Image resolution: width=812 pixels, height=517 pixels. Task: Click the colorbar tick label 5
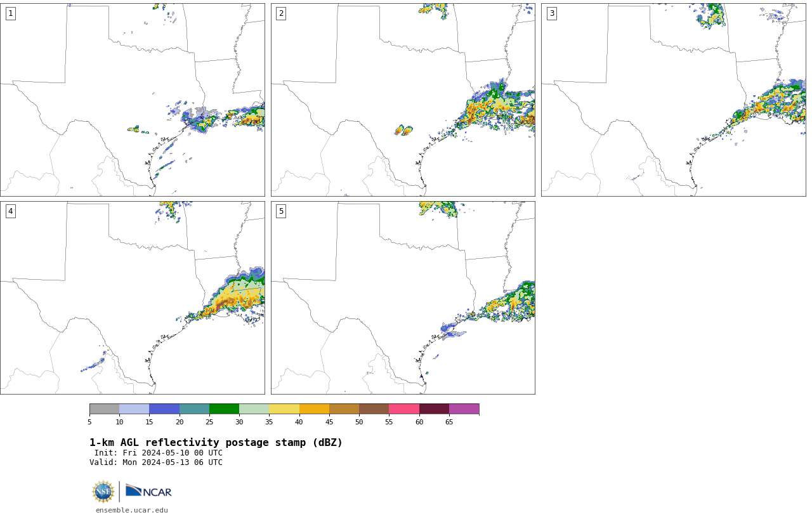click(89, 422)
